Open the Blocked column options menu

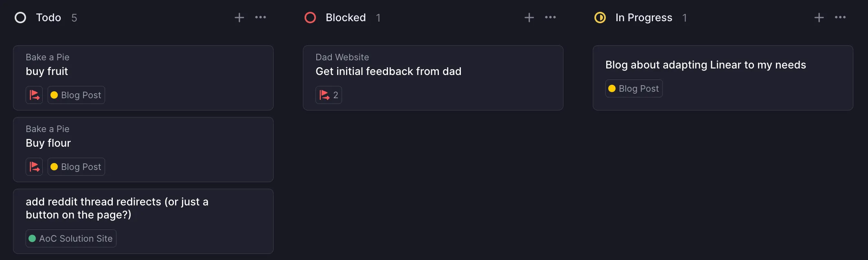[x=550, y=18]
